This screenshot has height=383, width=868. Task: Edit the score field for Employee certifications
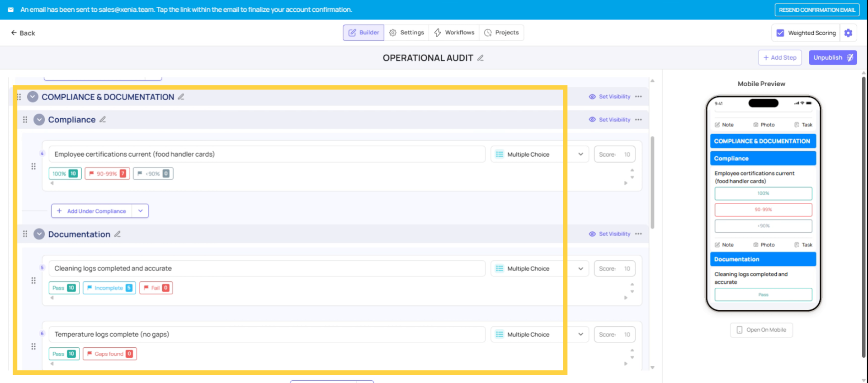614,154
